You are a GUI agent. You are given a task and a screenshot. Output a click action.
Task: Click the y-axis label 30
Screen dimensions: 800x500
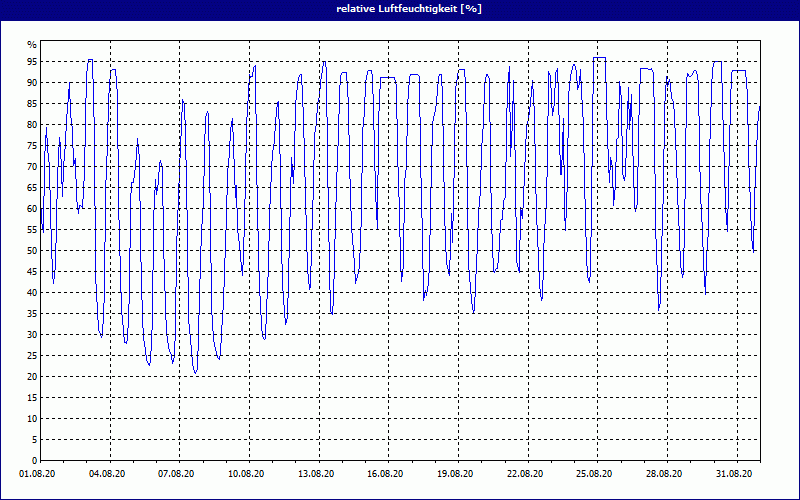(32, 335)
